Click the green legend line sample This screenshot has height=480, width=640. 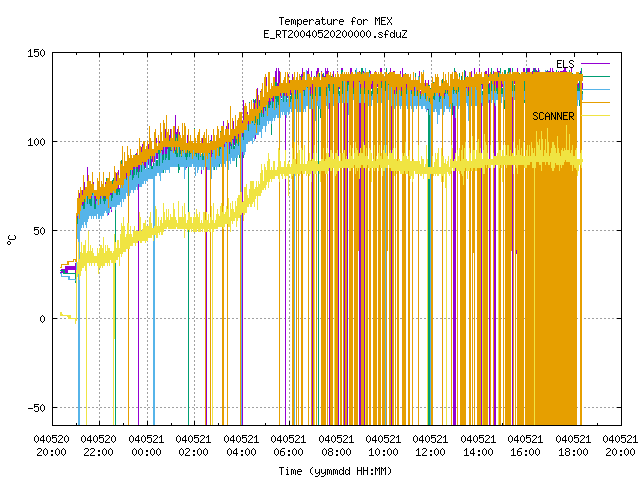tap(596, 76)
